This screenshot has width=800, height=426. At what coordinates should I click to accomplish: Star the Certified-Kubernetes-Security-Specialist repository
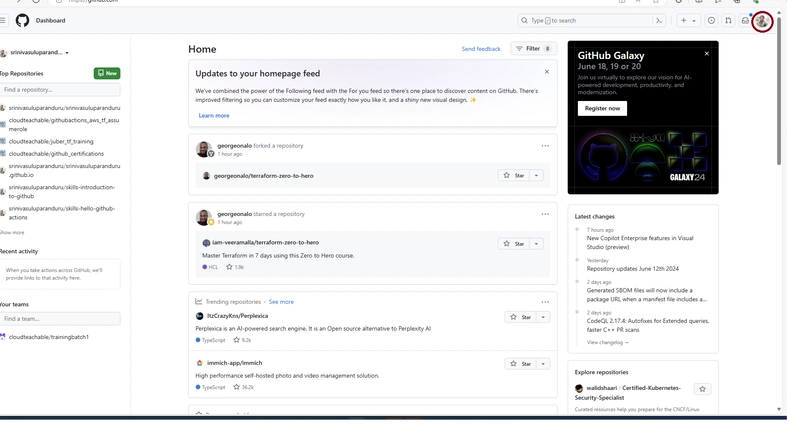pyautogui.click(x=703, y=388)
